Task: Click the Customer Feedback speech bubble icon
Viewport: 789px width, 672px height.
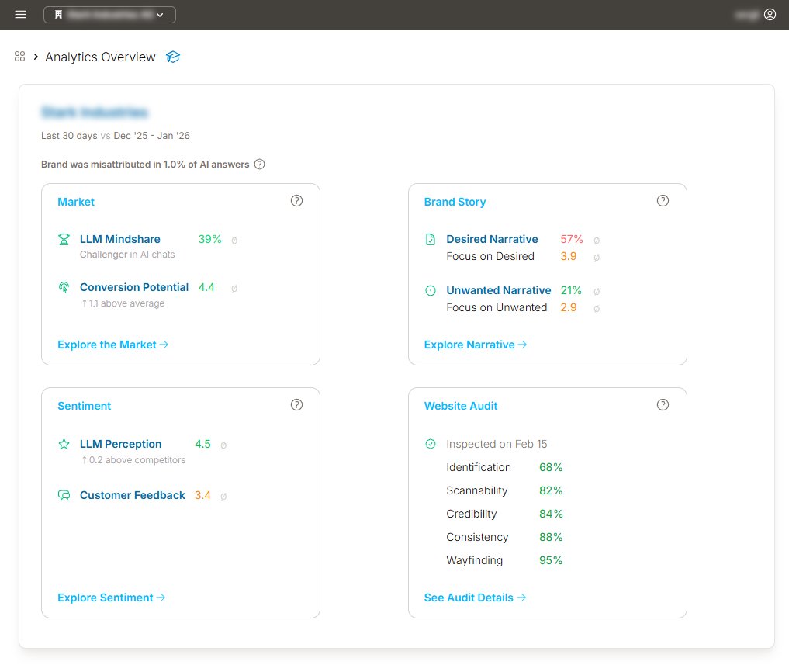Action: coord(64,495)
